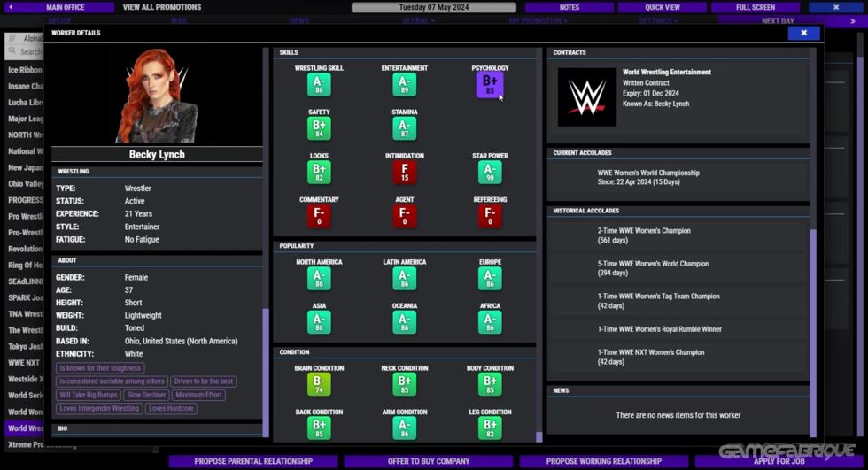Select the 'Is considered sociable among others' tag
The width and height of the screenshot is (868, 470).
tap(112, 381)
